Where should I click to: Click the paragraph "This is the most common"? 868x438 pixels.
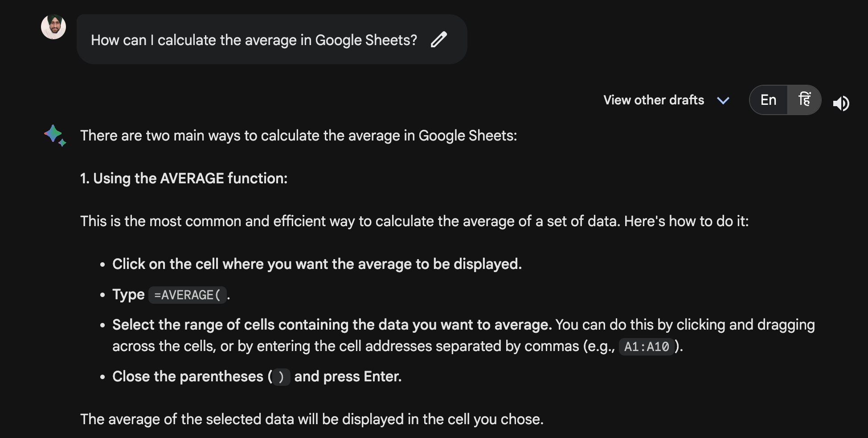pyautogui.click(x=414, y=221)
